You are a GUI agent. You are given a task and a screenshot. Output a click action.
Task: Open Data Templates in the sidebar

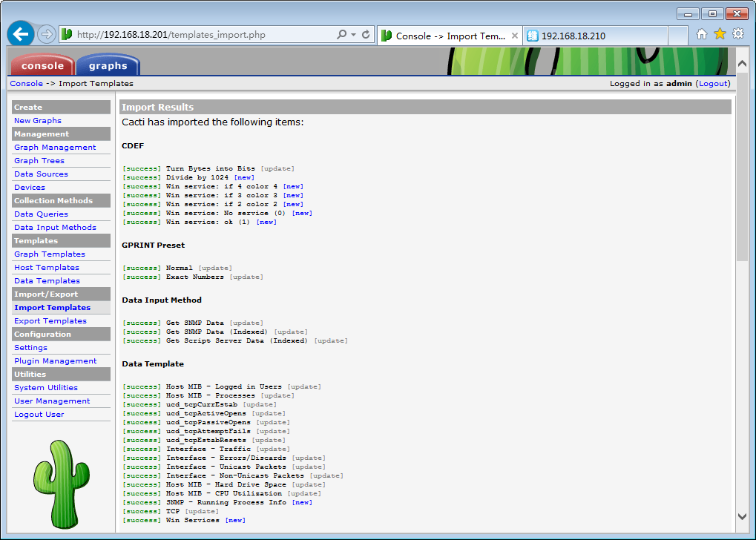click(x=47, y=280)
